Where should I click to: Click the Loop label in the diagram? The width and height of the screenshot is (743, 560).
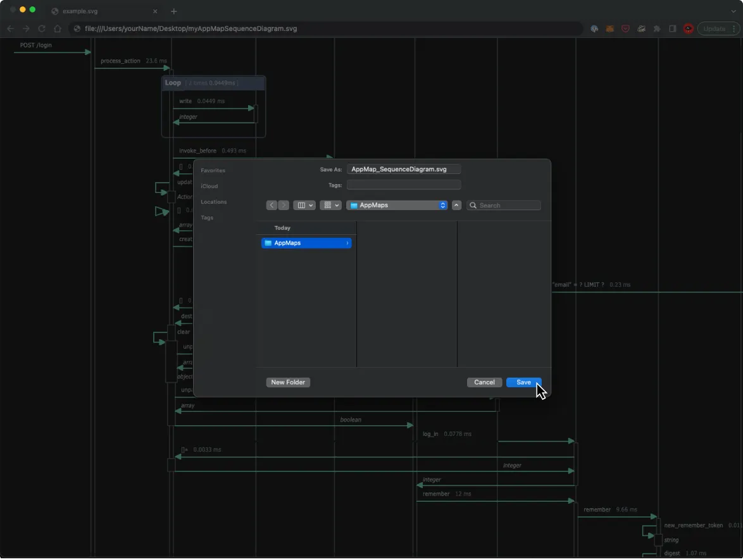(173, 83)
